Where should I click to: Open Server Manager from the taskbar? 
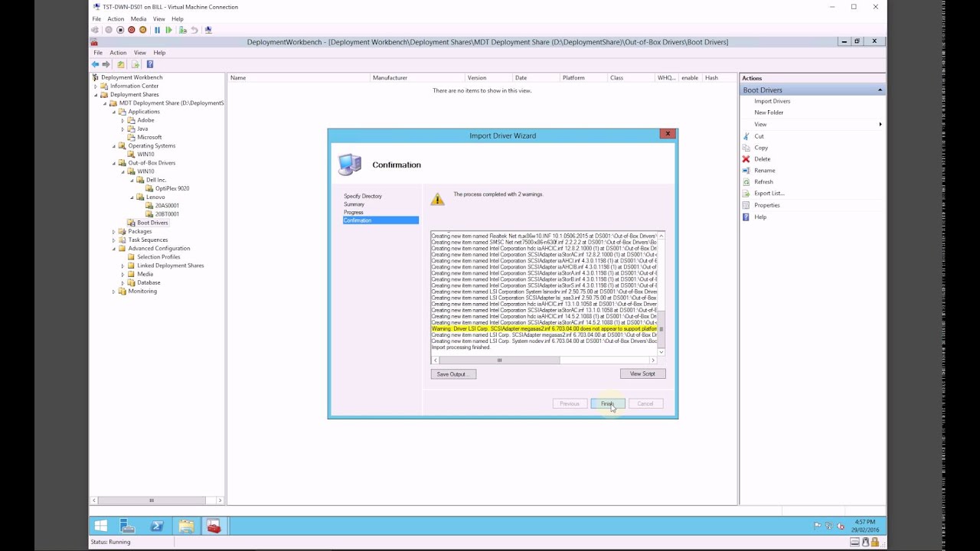tap(128, 526)
